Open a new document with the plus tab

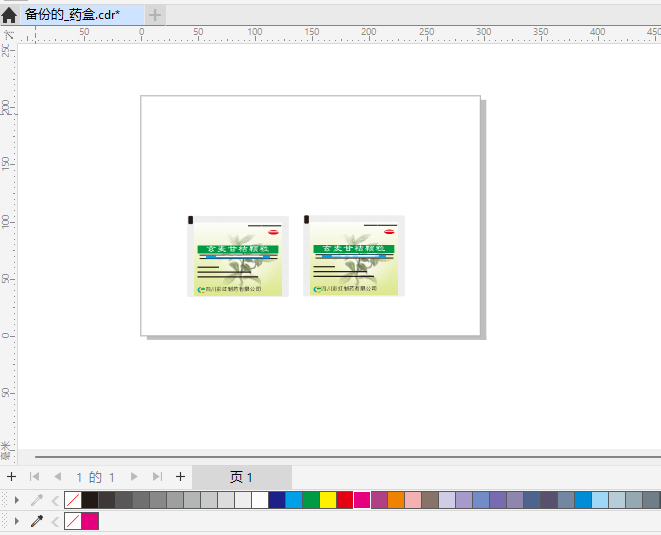[155, 15]
